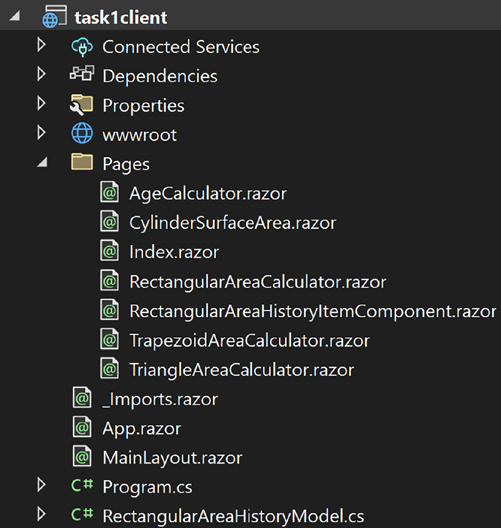Click the CylinderSurfaceArea.razor file icon
This screenshot has width=501, height=528.
[109, 221]
